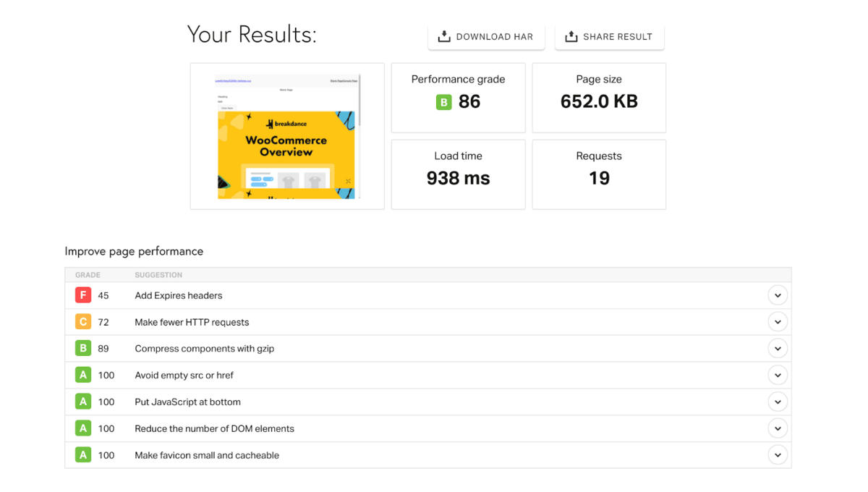Click the Suggestion column header
Viewport: 868px width, 492px height.
coord(158,275)
